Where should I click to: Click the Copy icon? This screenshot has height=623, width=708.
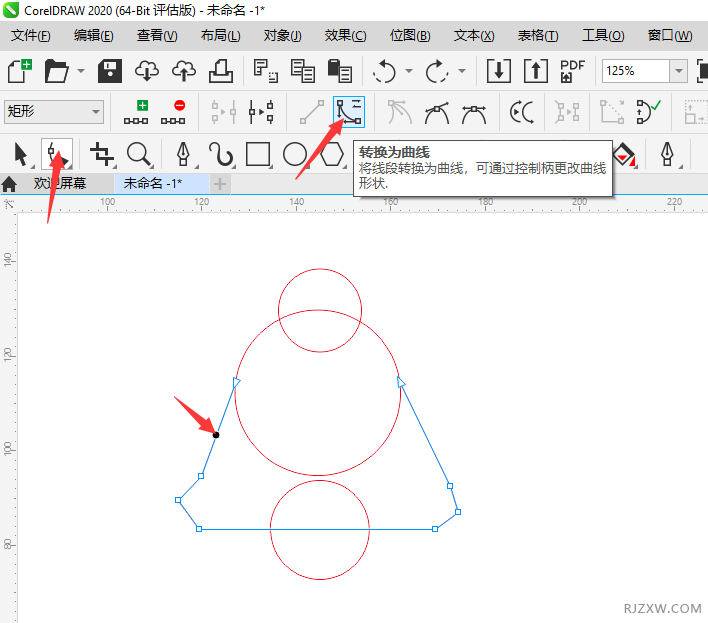click(303, 71)
